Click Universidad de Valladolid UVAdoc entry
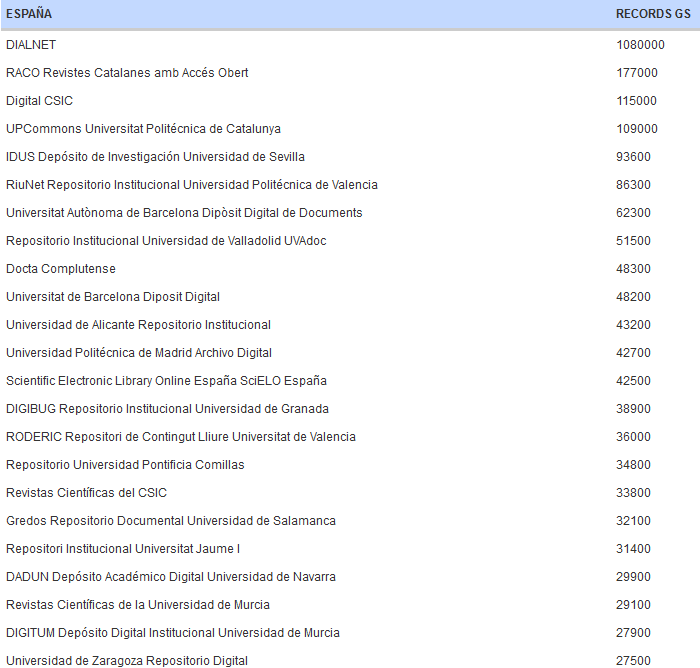Viewport: 700px width, 668px height. pos(166,241)
